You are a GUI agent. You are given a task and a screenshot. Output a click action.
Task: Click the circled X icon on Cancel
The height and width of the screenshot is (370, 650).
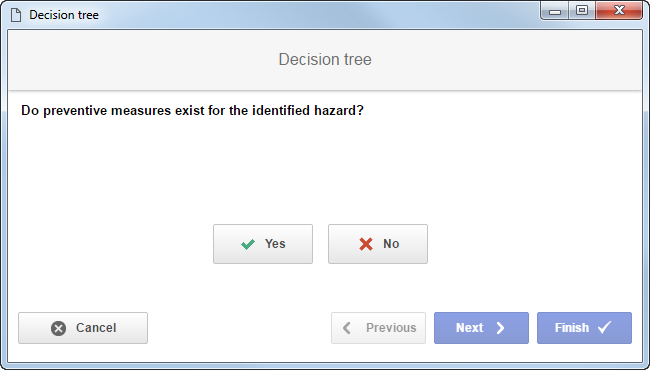[58, 328]
